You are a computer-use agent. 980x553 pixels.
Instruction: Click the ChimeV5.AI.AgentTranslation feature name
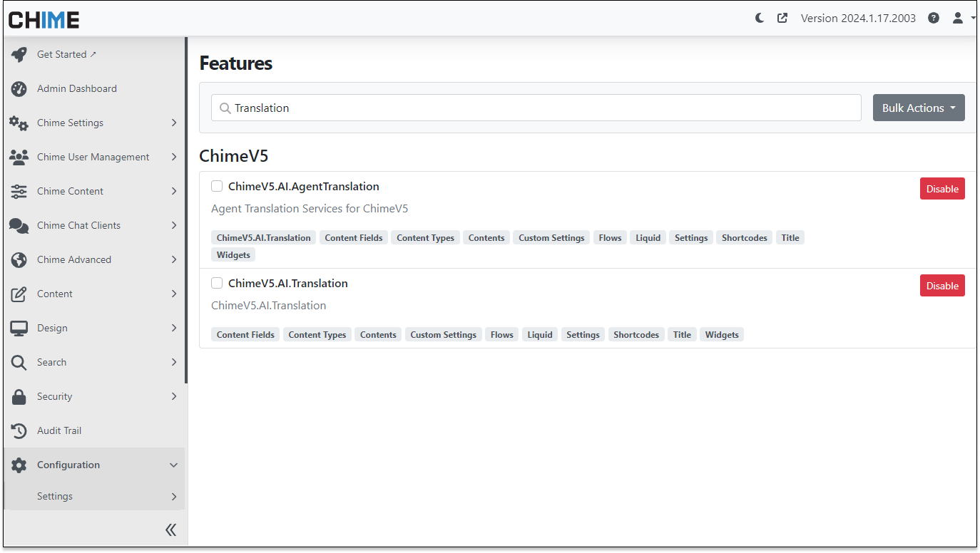(x=304, y=187)
